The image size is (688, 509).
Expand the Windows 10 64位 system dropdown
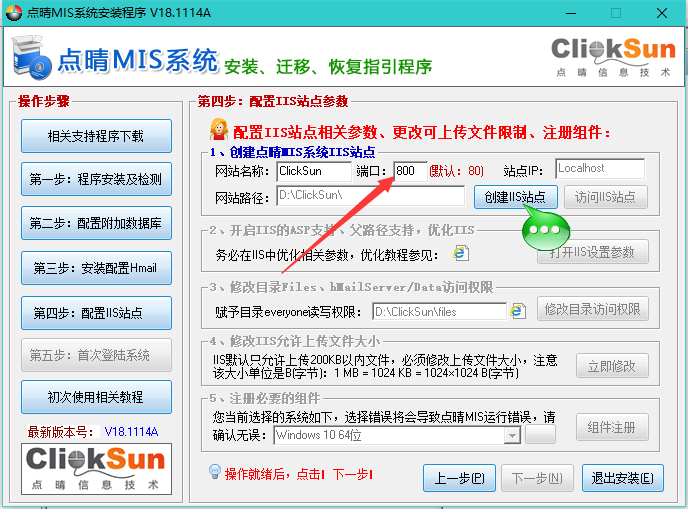coord(512,436)
